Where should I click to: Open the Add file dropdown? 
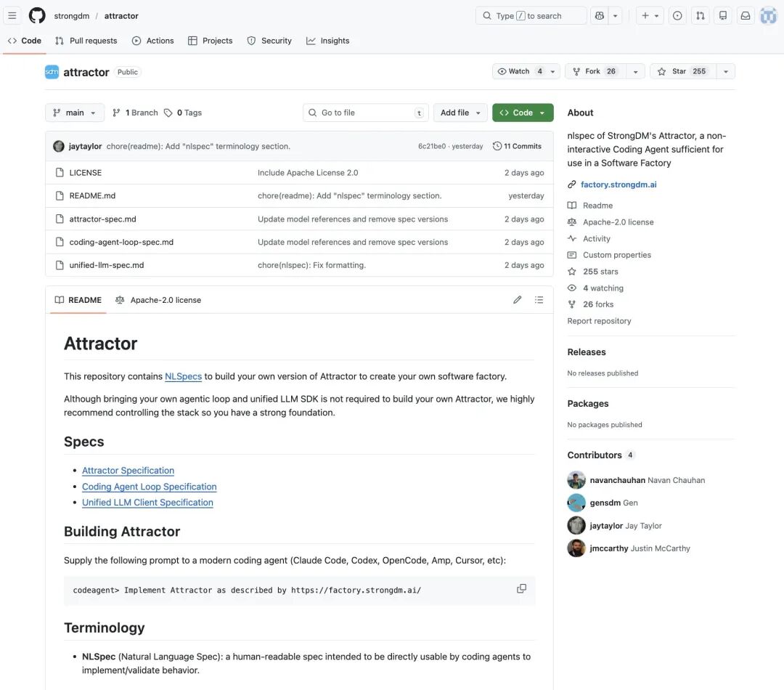pyautogui.click(x=460, y=113)
